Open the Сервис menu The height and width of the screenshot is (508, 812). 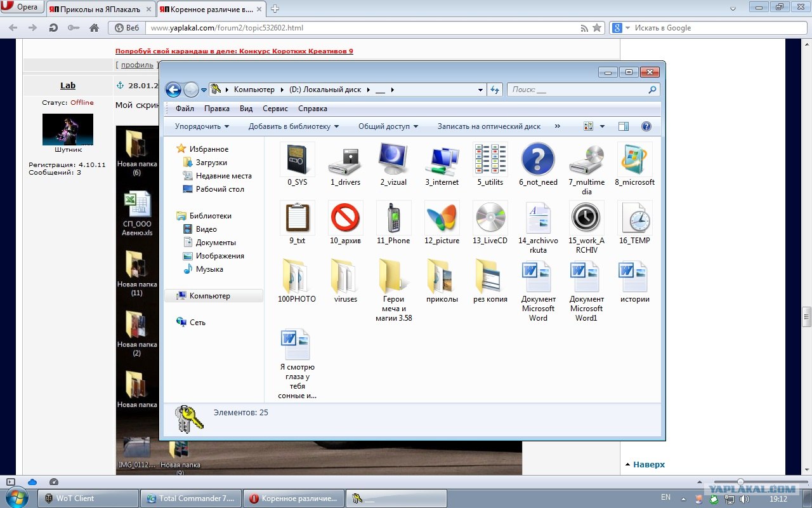tap(275, 109)
